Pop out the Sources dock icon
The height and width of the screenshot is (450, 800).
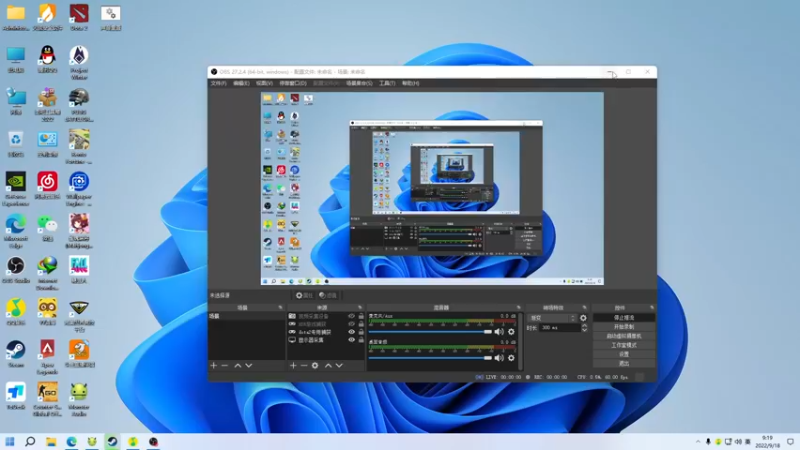(x=360, y=308)
